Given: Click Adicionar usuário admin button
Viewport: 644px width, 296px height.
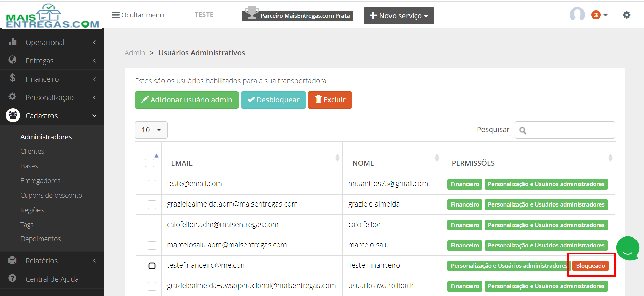Looking at the screenshot, I should click(x=187, y=100).
